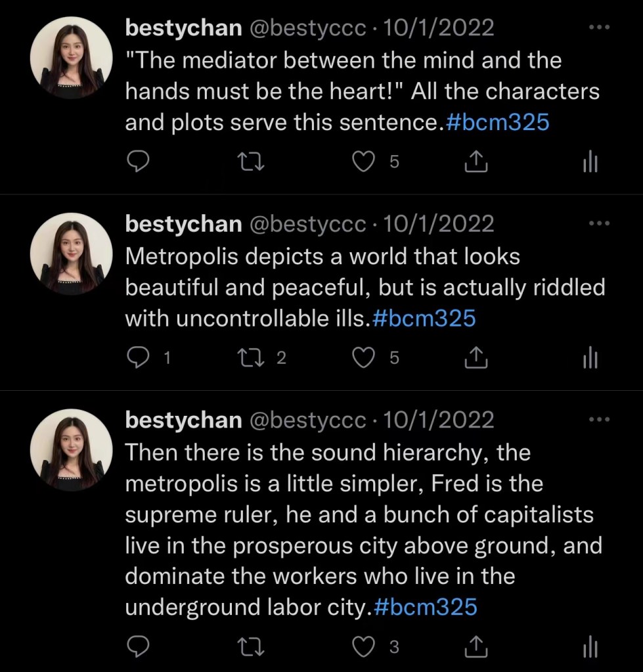Image resolution: width=643 pixels, height=672 pixels.
Task: Open the 10/1/2022 timestamp on the "Metropolis depicts" tweet
Action: click(x=438, y=225)
